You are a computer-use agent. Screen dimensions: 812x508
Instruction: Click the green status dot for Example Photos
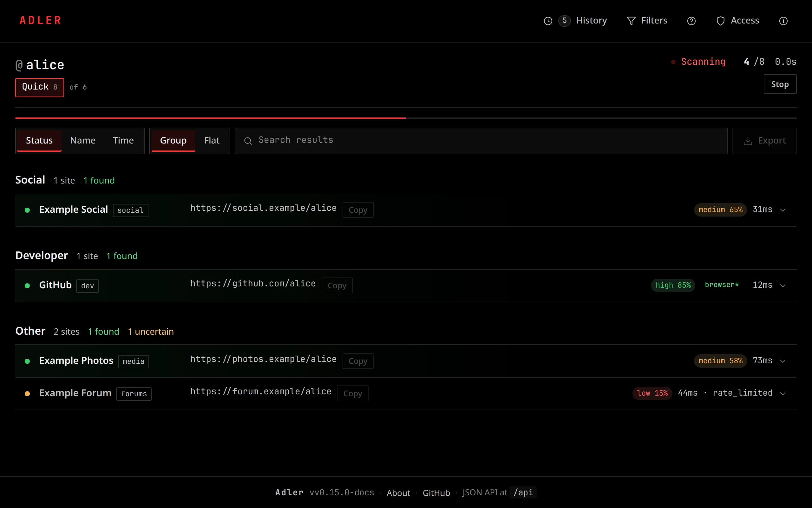[x=28, y=361]
